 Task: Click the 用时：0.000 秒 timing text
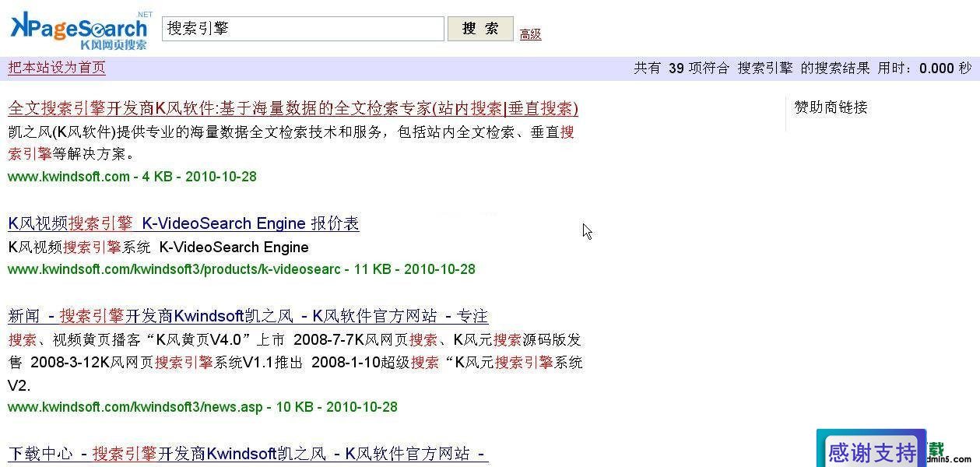925,68
